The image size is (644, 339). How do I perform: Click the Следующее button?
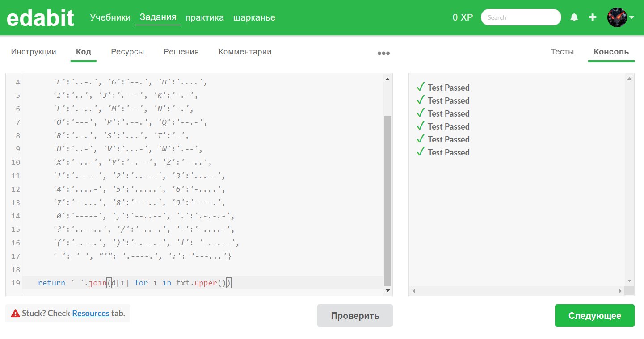pyautogui.click(x=594, y=316)
